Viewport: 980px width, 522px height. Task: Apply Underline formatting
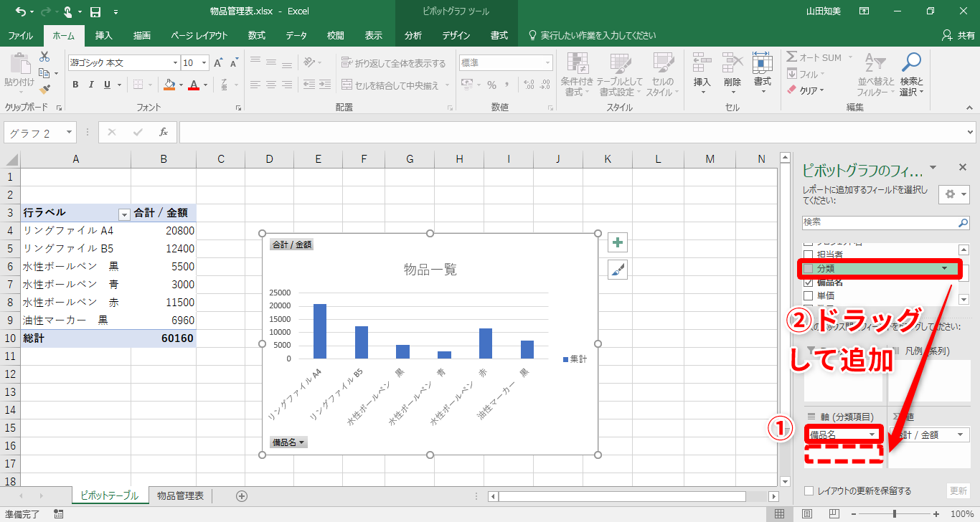coord(108,85)
